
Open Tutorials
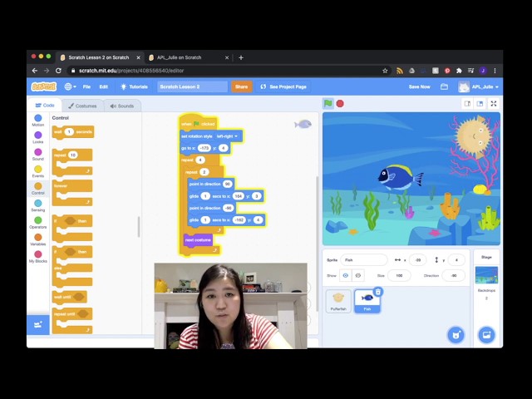[x=135, y=86]
